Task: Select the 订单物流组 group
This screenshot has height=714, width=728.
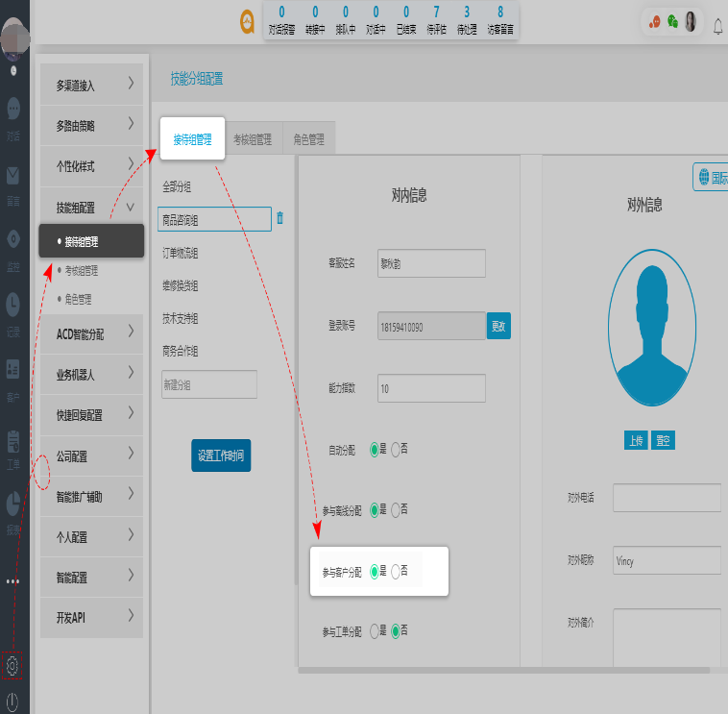Action: pos(181,253)
